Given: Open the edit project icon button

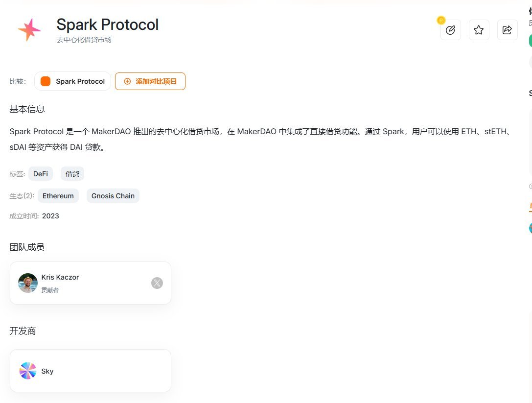Looking at the screenshot, I should [x=450, y=30].
